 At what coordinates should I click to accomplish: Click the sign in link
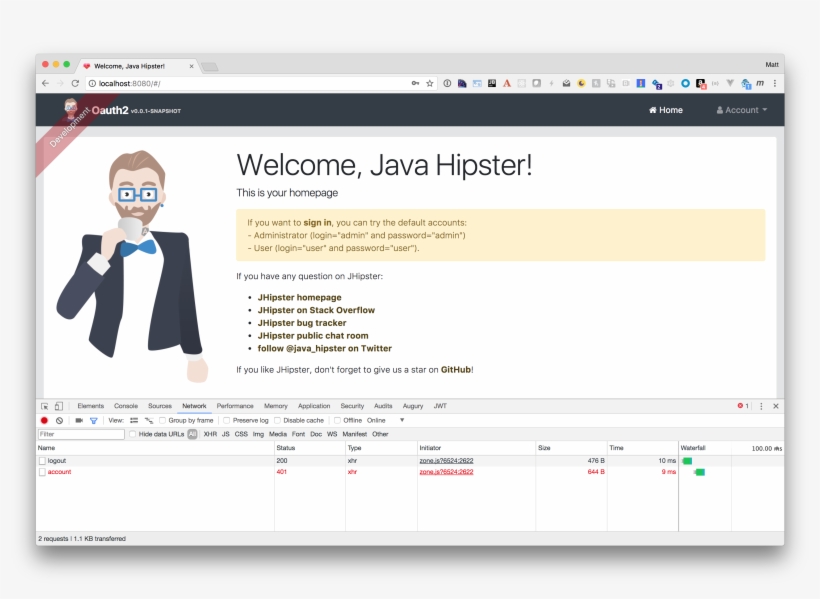click(318, 223)
